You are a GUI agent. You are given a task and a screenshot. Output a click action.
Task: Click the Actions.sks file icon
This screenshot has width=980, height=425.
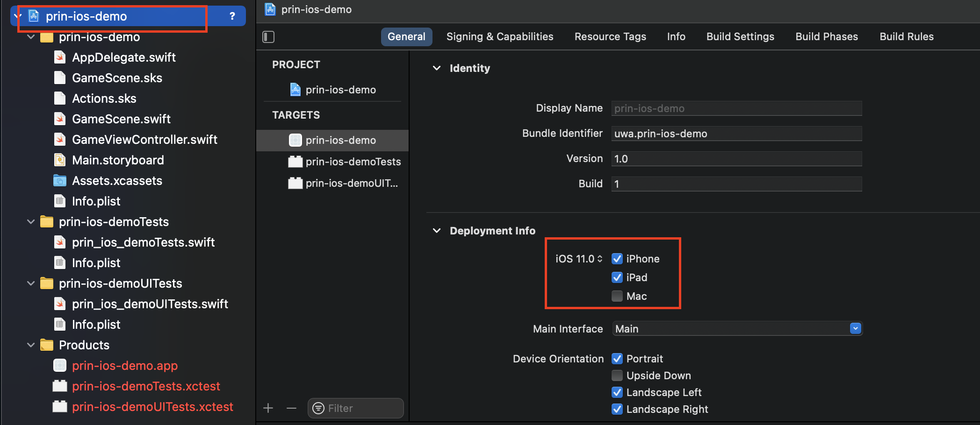(60, 98)
